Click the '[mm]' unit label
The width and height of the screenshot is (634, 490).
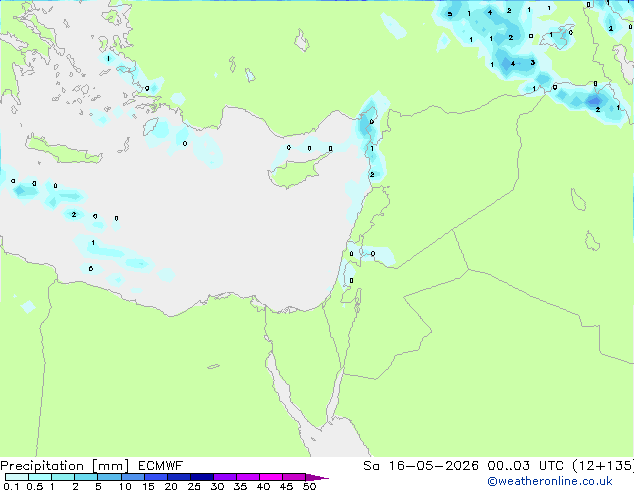click(x=110, y=466)
